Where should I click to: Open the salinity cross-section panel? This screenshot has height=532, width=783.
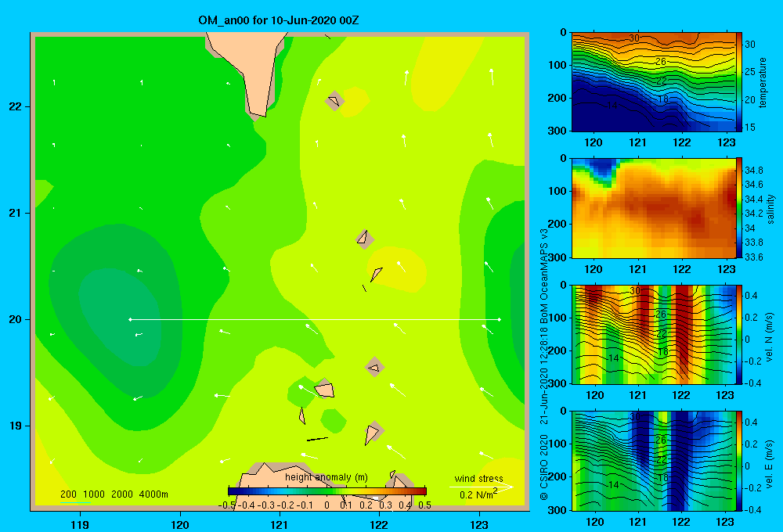pos(653,208)
